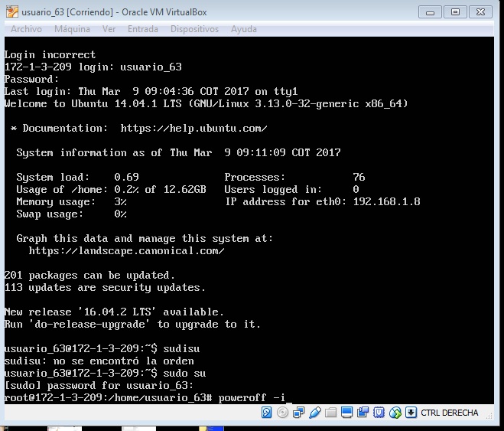The height and width of the screenshot is (431, 504).
Task: Minimize the VirtualBox VM window
Action: (x=430, y=12)
